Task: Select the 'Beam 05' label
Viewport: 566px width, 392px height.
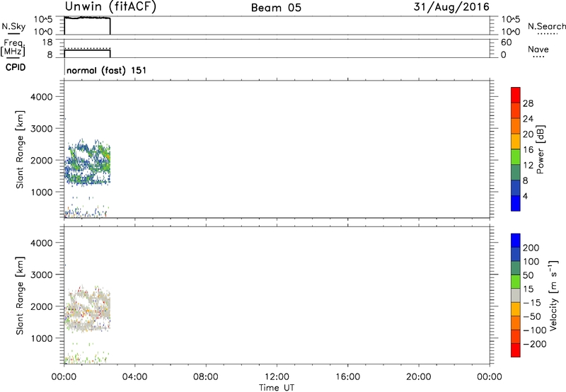Action: (276, 8)
